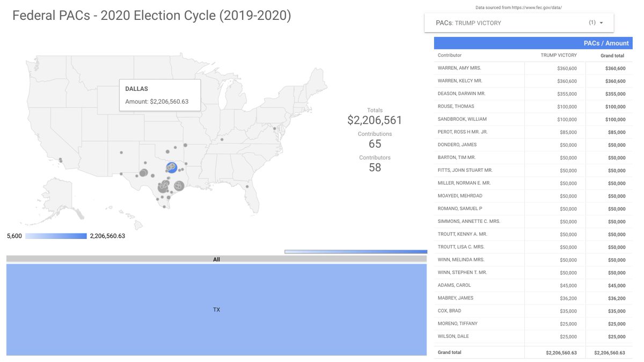Click the $355,000 TRUMP VICTORY cell for Deason

tap(567, 94)
